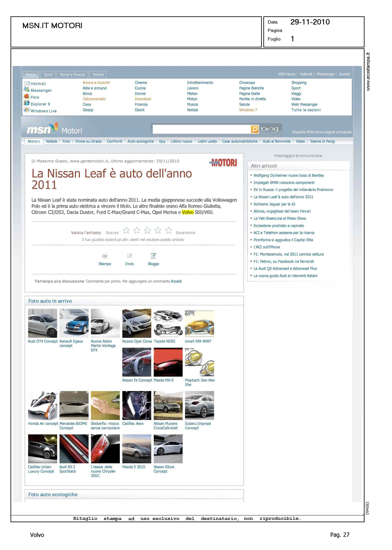The height and width of the screenshot is (550, 392).
Task: Click the Stampa printer icon
Action: 105,256
